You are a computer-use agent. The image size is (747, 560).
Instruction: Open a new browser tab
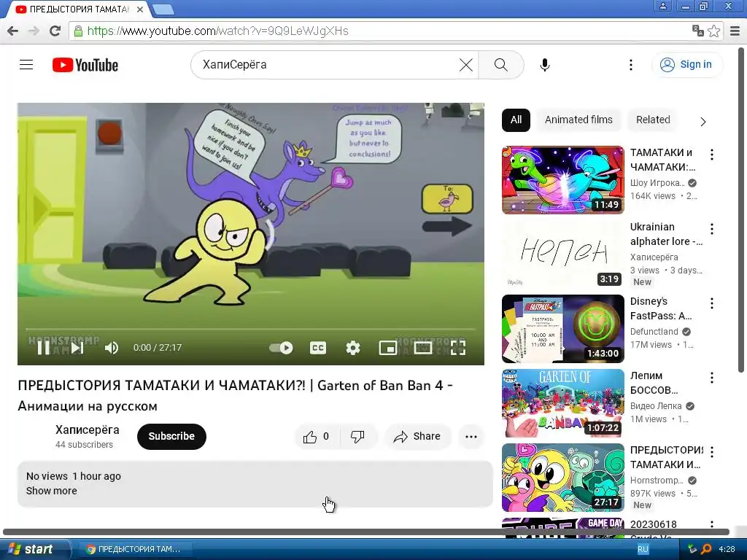click(x=163, y=9)
